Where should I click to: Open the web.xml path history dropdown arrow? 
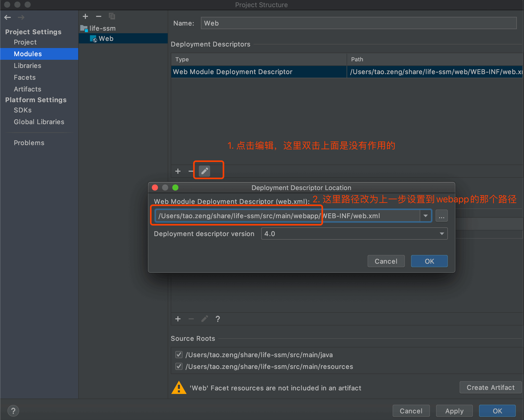[x=425, y=216]
